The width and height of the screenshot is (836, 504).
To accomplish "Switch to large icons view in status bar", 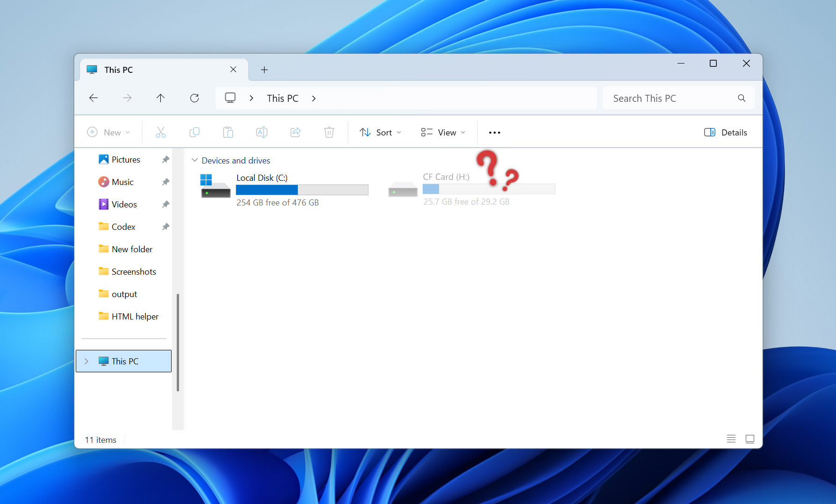I will pos(750,439).
